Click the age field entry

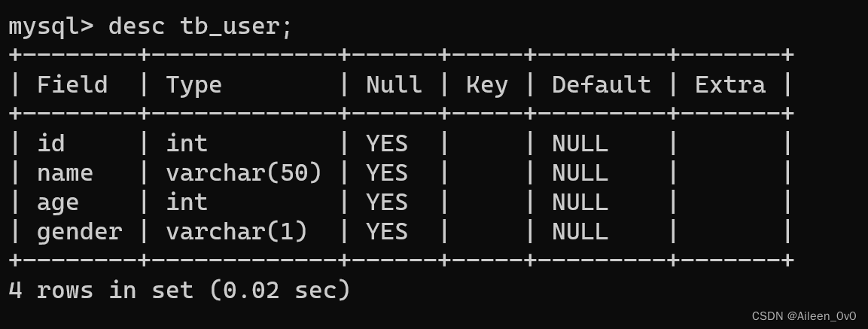58,202
